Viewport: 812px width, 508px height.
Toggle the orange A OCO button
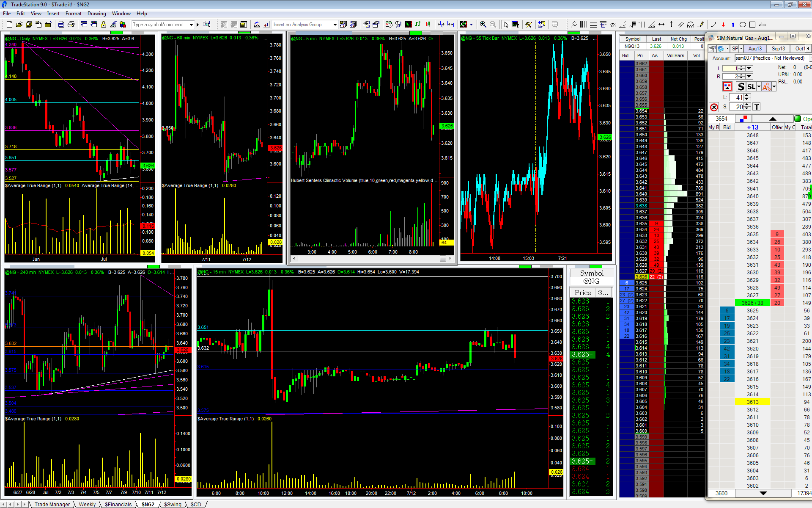766,87
